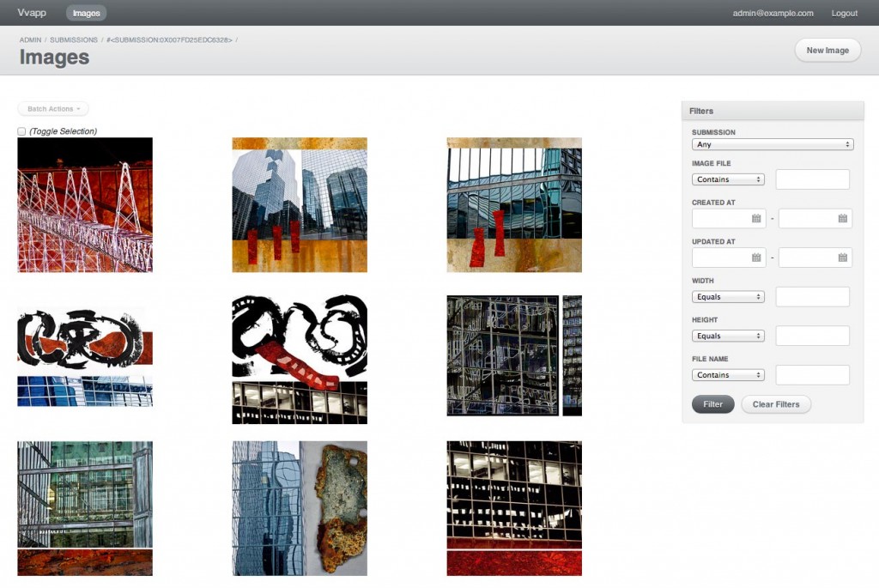Go to ADMIN breadcrumb
879x588 pixels.
(30, 39)
